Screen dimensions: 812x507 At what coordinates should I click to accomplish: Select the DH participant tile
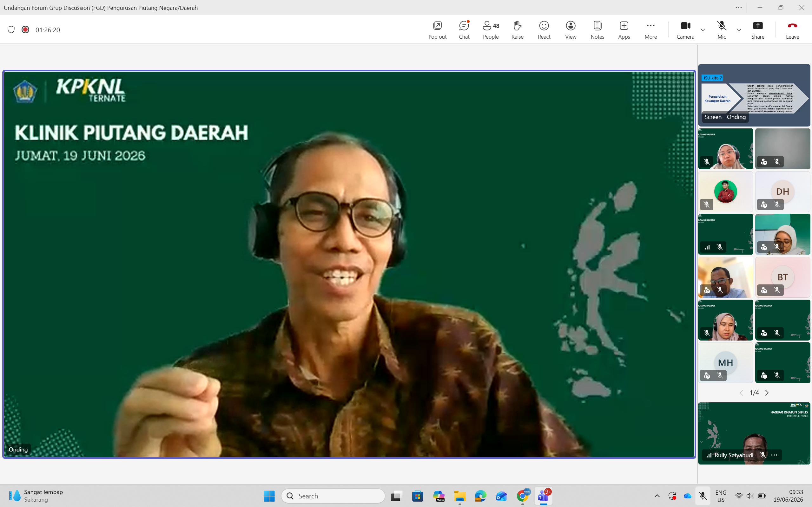coord(782,192)
